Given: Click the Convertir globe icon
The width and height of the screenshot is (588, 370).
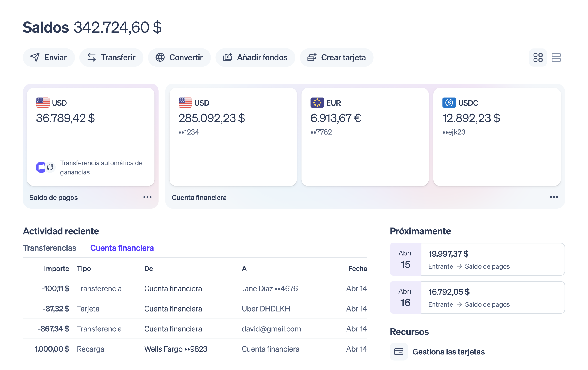Looking at the screenshot, I should [x=160, y=57].
